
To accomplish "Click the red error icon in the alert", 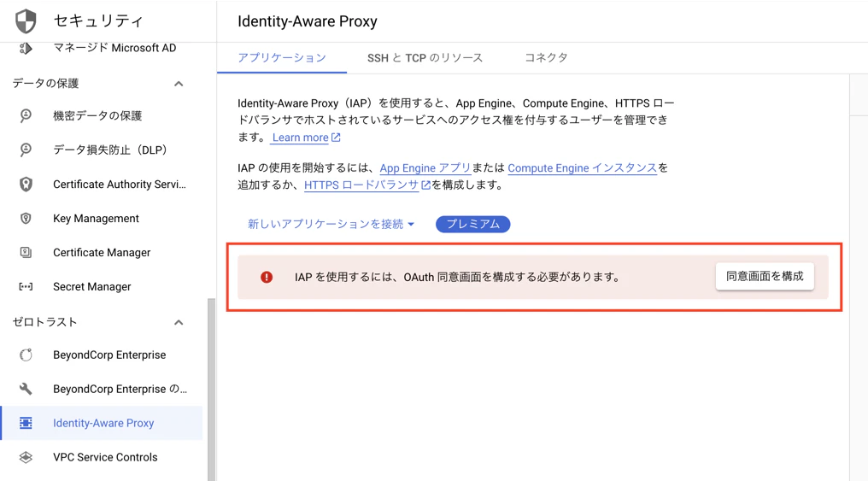I will point(267,277).
